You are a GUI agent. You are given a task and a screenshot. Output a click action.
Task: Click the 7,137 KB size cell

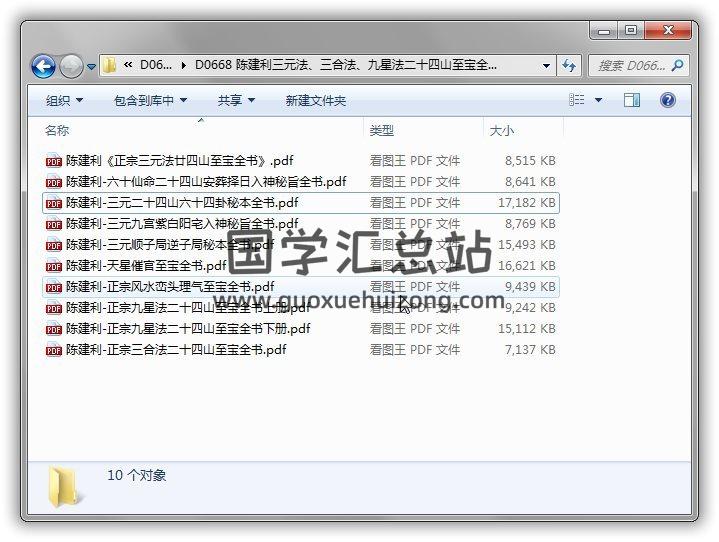[x=530, y=350]
